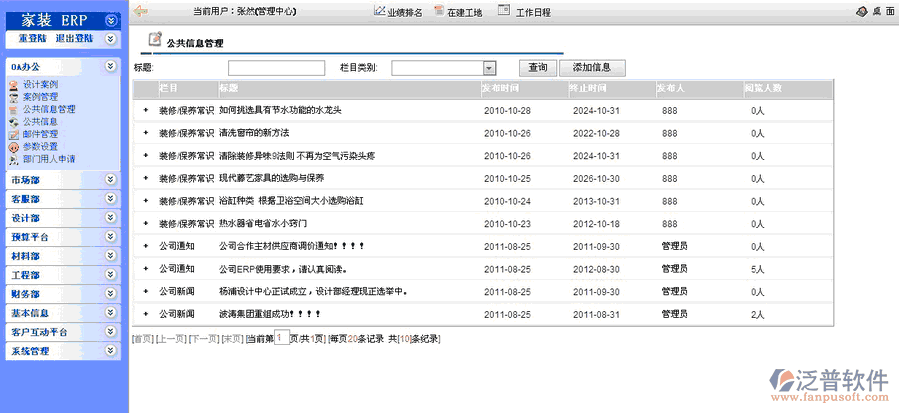Expand row 现代藤艺家具的选购与保养 plus icon
Image resolution: width=899 pixels, height=413 pixels.
click(146, 178)
